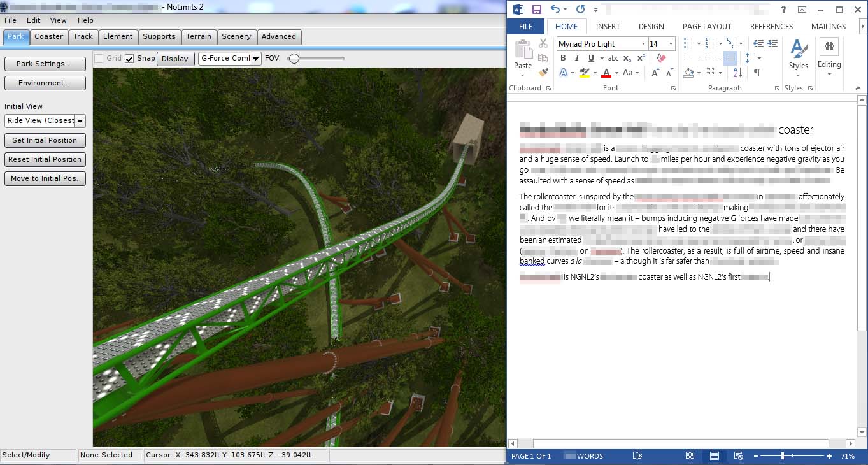Toggle Justify paragraph alignment
This screenshot has height=465, width=868.
pos(730,58)
